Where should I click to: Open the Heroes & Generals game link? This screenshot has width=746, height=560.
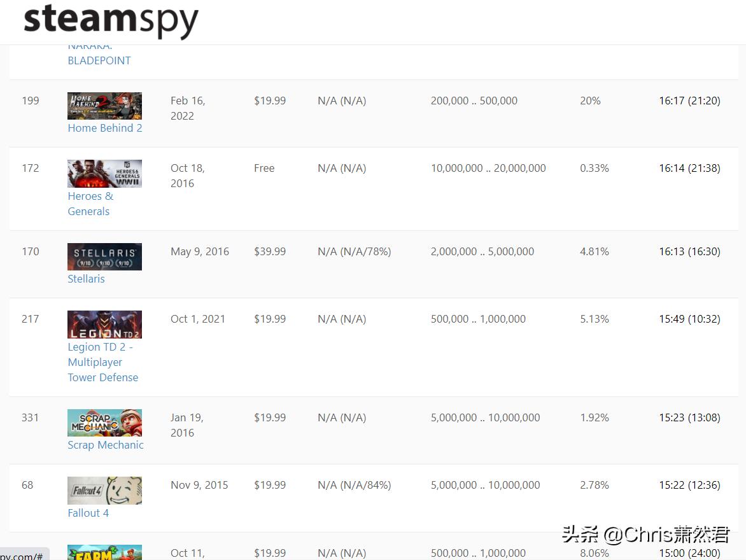pyautogui.click(x=90, y=204)
